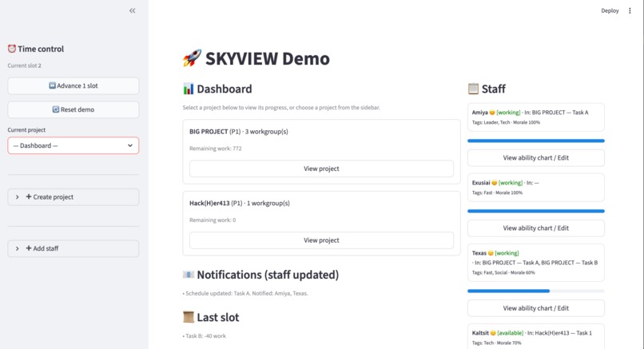Click the 'Remaining work: 772' text
Viewport: 644px width, 349px height.
215,149
